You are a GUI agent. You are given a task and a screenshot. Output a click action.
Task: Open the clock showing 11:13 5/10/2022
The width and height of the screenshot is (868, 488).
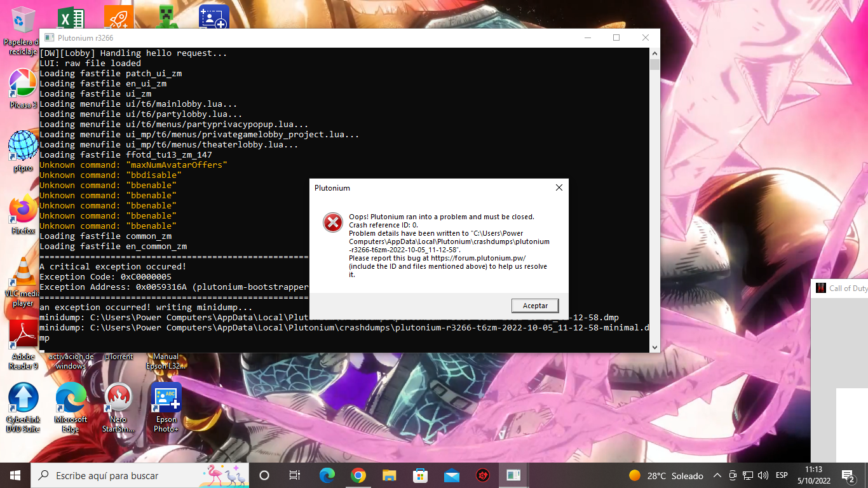(x=813, y=475)
